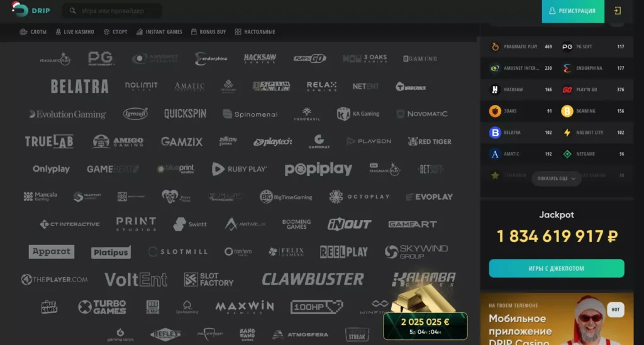Viewport: 644px width, 345px height.
Task: Open the Clawbuster provider logo
Action: [313, 279]
